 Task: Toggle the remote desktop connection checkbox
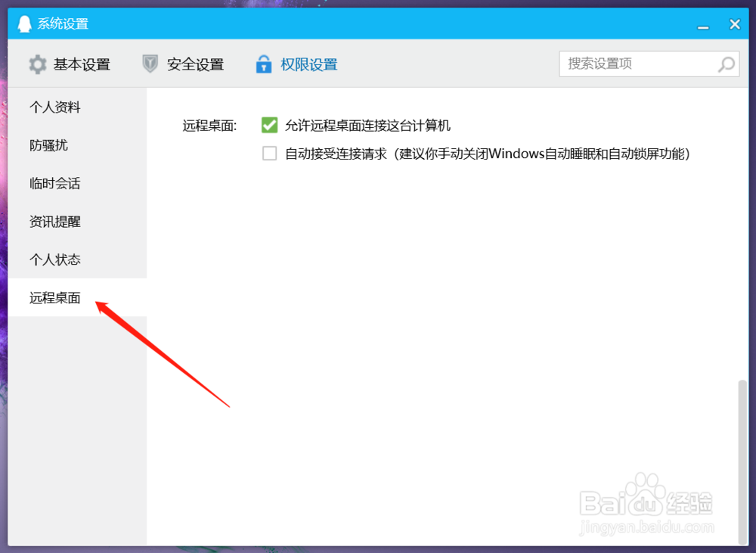[269, 125]
